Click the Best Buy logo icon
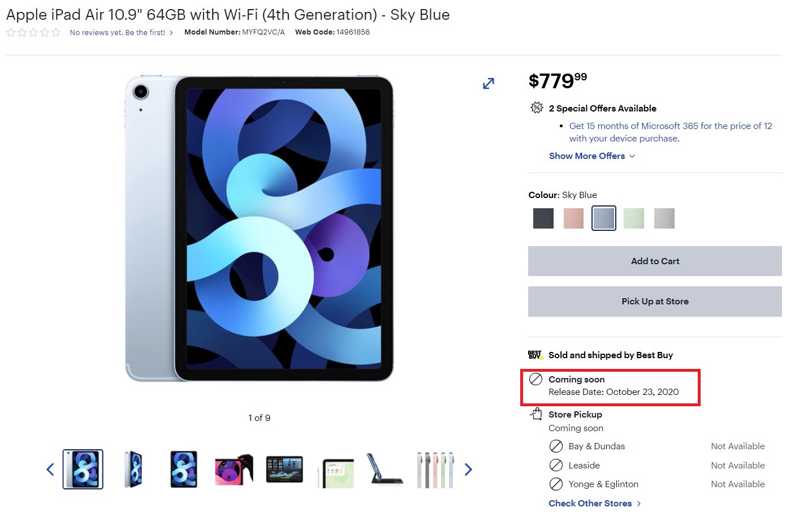Image resolution: width=812 pixels, height=516 pixels. tap(535, 355)
